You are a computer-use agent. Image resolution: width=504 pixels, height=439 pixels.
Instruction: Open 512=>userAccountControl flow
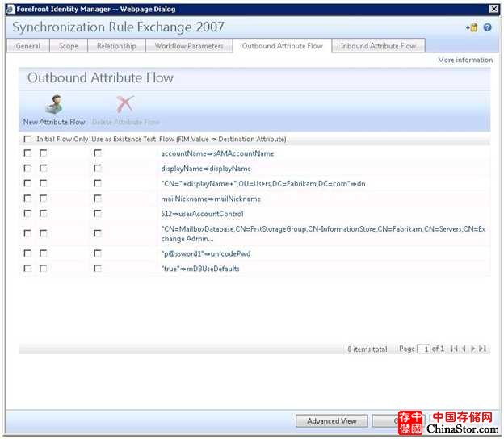pyautogui.click(x=202, y=214)
